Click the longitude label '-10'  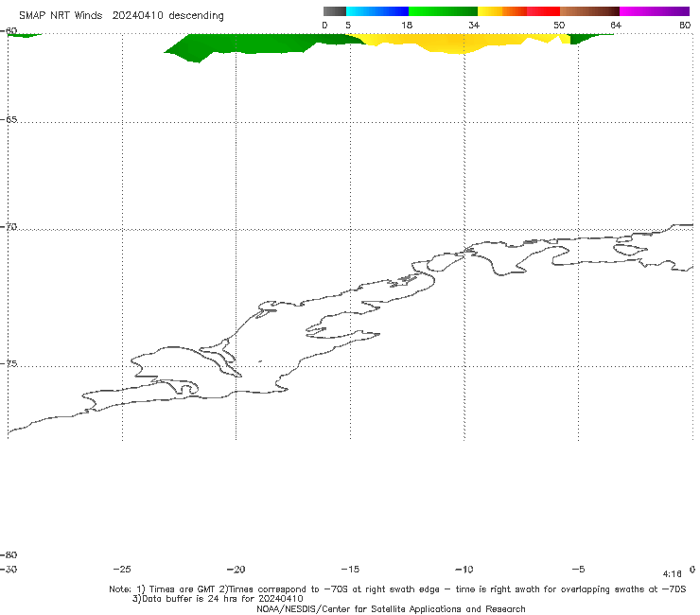464,570
